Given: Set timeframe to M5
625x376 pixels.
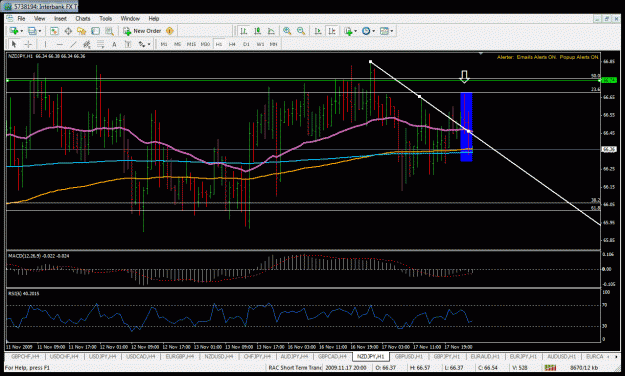Looking at the screenshot, I should coord(177,44).
